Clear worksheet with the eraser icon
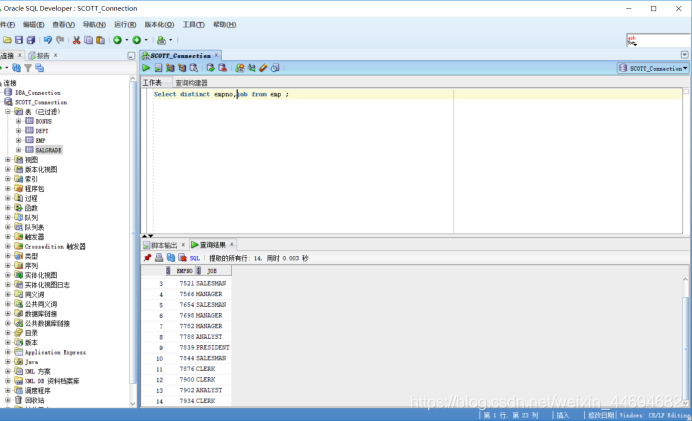Image resolution: width=692 pixels, height=421 pixels. click(263, 68)
